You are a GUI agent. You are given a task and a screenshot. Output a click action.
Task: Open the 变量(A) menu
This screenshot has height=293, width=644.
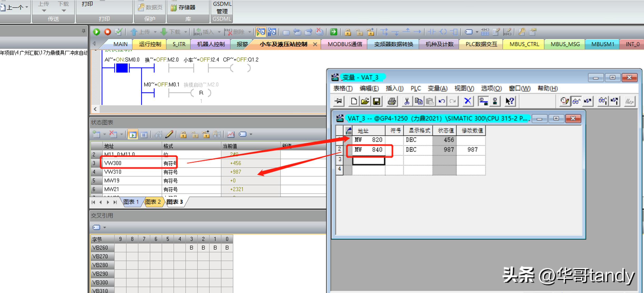click(437, 89)
